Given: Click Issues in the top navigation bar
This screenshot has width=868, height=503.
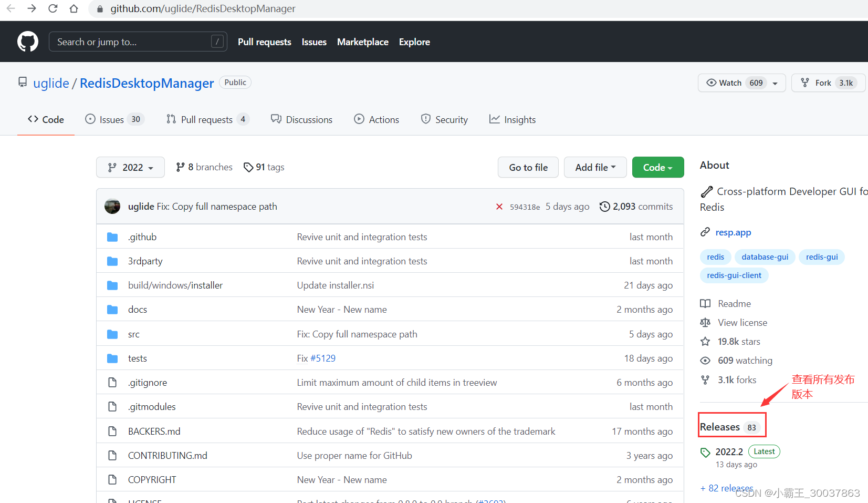Looking at the screenshot, I should pyautogui.click(x=314, y=42).
